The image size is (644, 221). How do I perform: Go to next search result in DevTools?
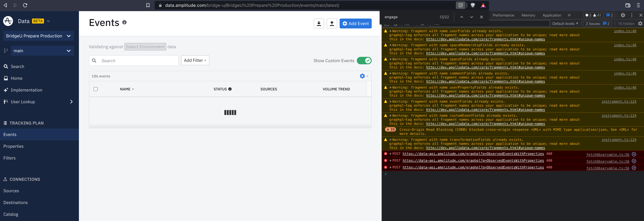pos(471,17)
